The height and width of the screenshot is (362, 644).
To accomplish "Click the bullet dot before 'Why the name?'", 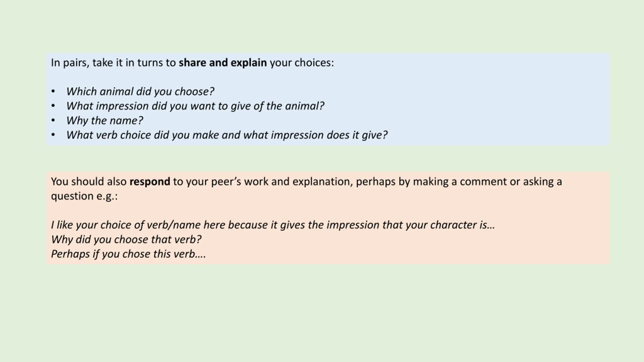I will pos(53,121).
